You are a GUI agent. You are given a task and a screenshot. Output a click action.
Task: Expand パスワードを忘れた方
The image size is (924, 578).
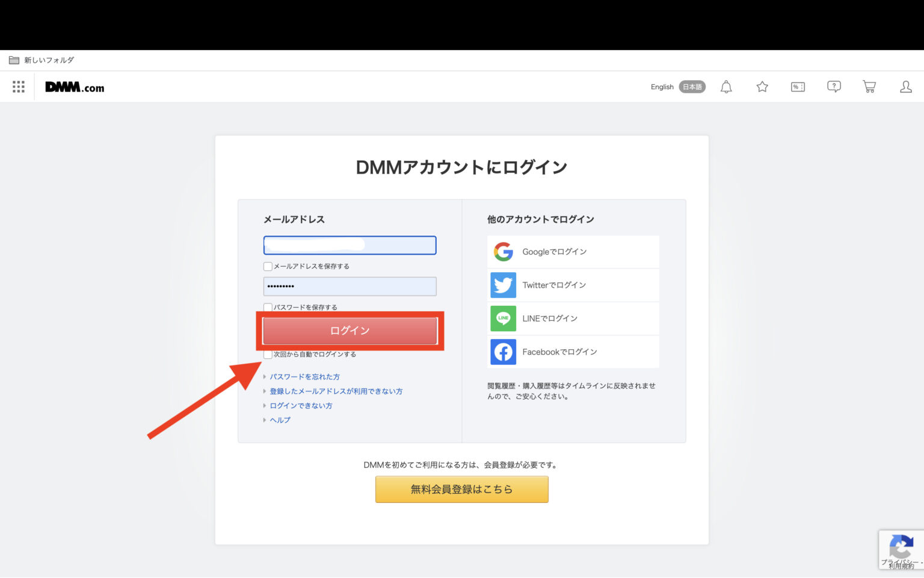coord(305,376)
